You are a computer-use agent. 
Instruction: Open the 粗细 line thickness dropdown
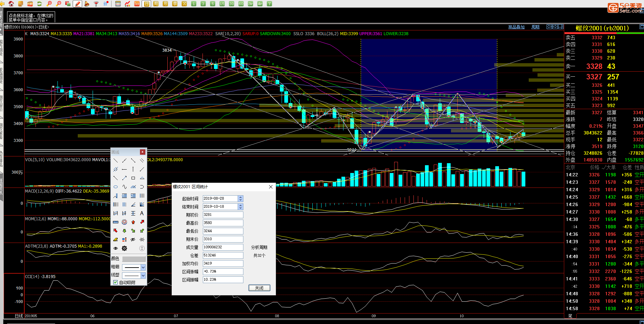pos(143,267)
